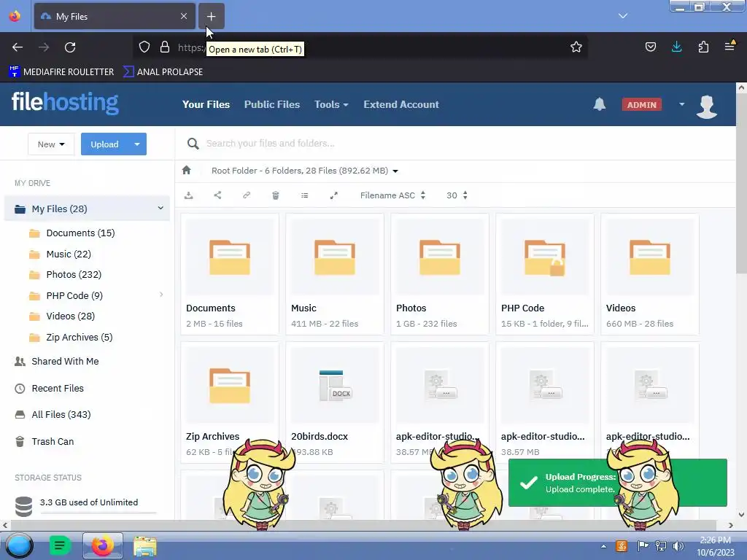Open the New dropdown button
This screenshot has height=560, width=747.
(51, 144)
